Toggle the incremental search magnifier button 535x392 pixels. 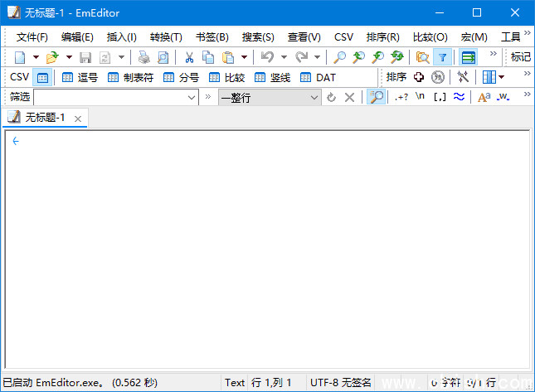tap(376, 97)
